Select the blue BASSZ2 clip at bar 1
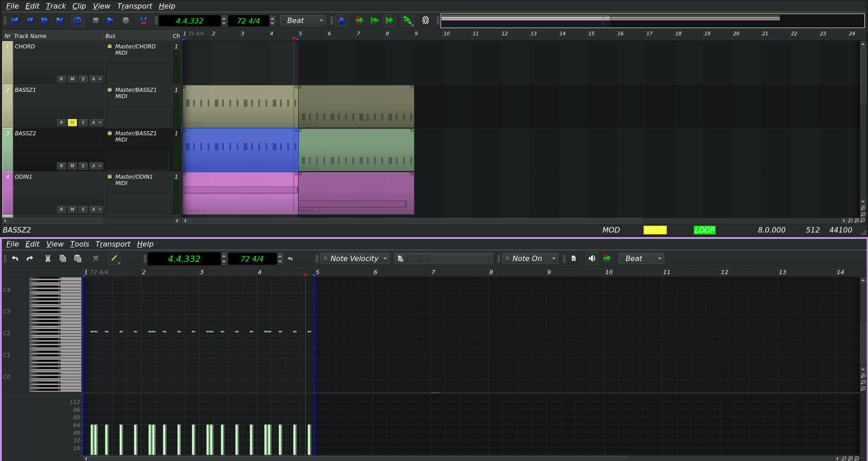This screenshot has width=868, height=461. pyautogui.click(x=240, y=150)
